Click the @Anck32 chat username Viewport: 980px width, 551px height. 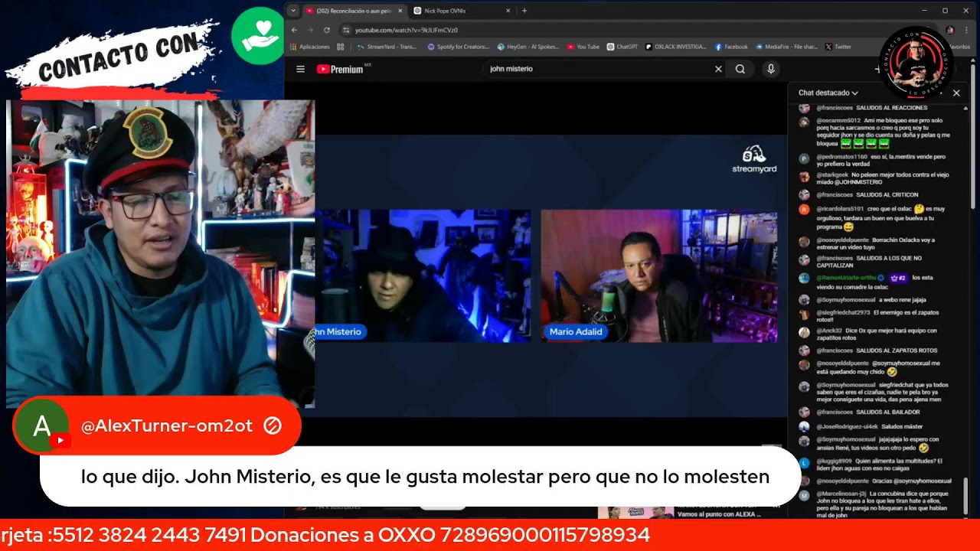pyautogui.click(x=828, y=330)
